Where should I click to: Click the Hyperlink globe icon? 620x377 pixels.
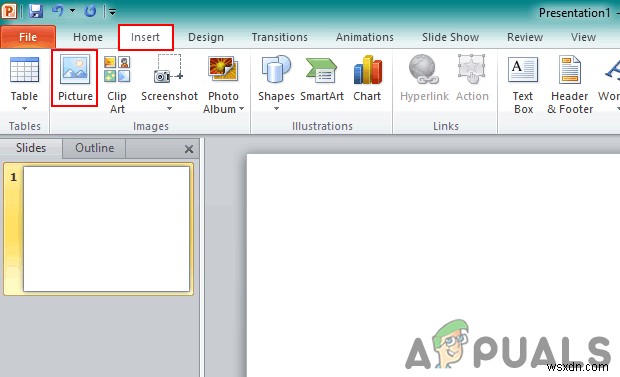(x=424, y=70)
